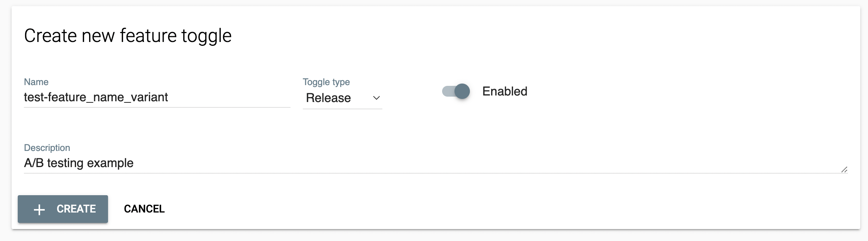Click the "Enabled" label next to the switch
The width and height of the screenshot is (868, 241).
coord(505,91)
